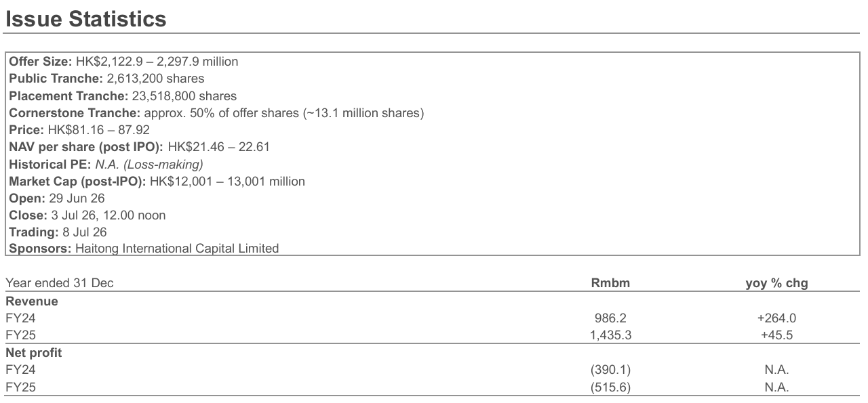Viewport: 868px width, 403px height.
Task: Select the FY25 net loss (515.6)
Action: tap(611, 387)
